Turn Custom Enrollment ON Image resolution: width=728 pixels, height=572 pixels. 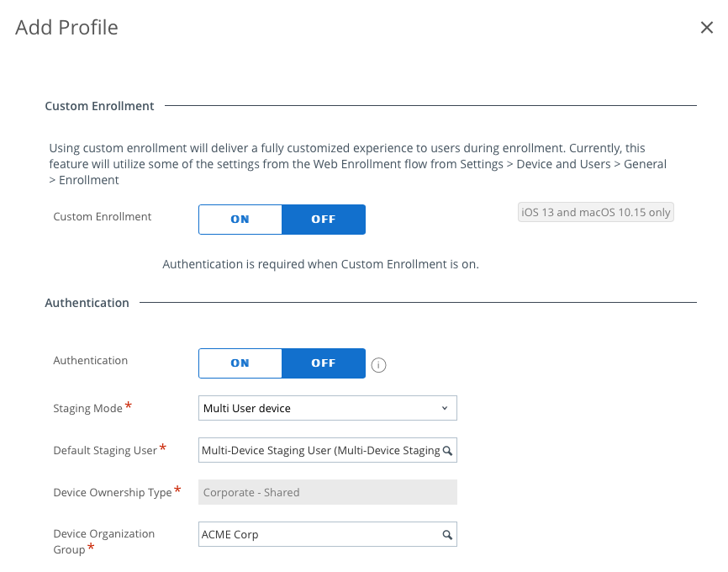[240, 220]
